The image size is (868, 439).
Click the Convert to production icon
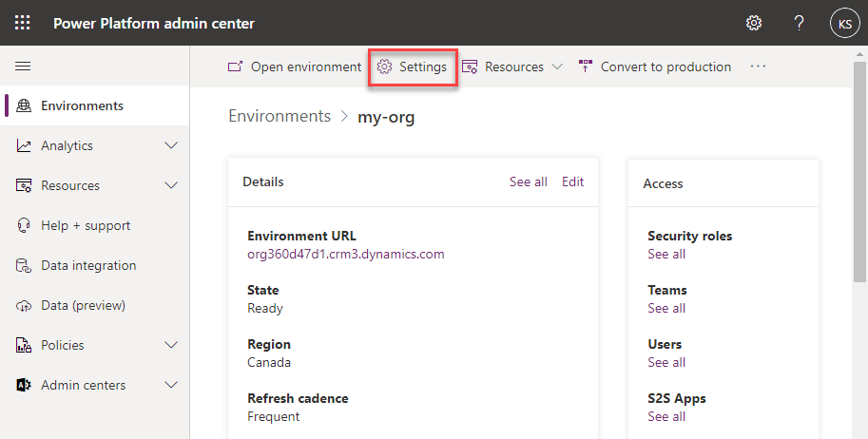point(585,67)
